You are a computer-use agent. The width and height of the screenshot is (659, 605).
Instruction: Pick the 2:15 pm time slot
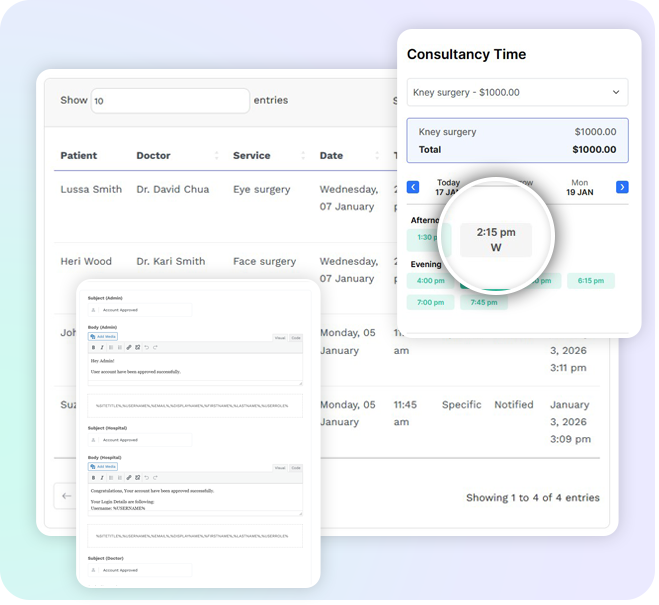click(496, 239)
